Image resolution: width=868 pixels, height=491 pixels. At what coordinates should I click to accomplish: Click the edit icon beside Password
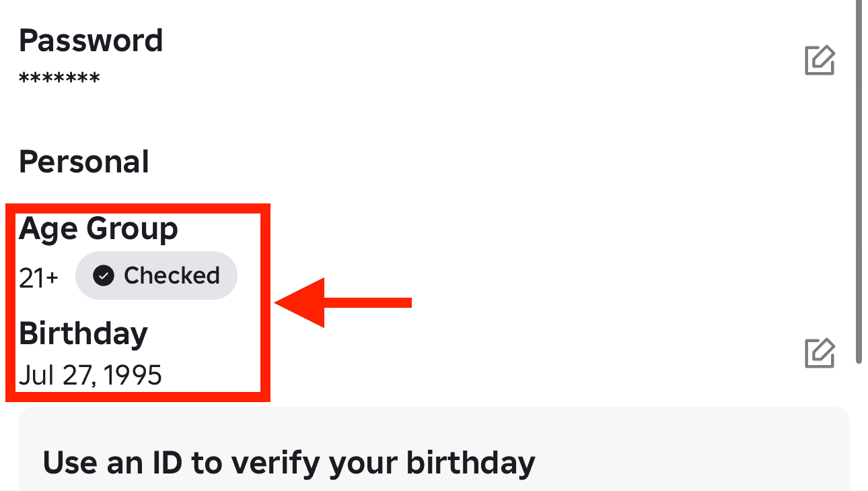tap(820, 61)
